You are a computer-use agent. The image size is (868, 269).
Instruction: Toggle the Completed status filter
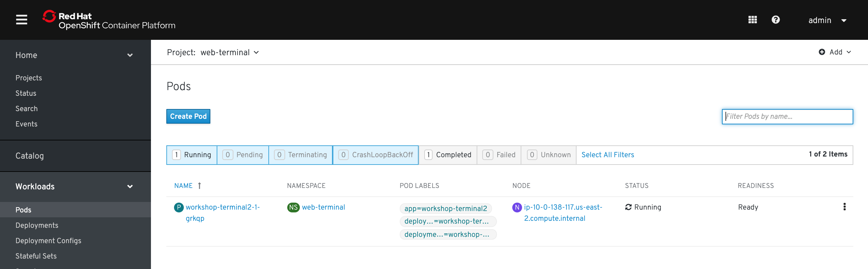pos(448,155)
